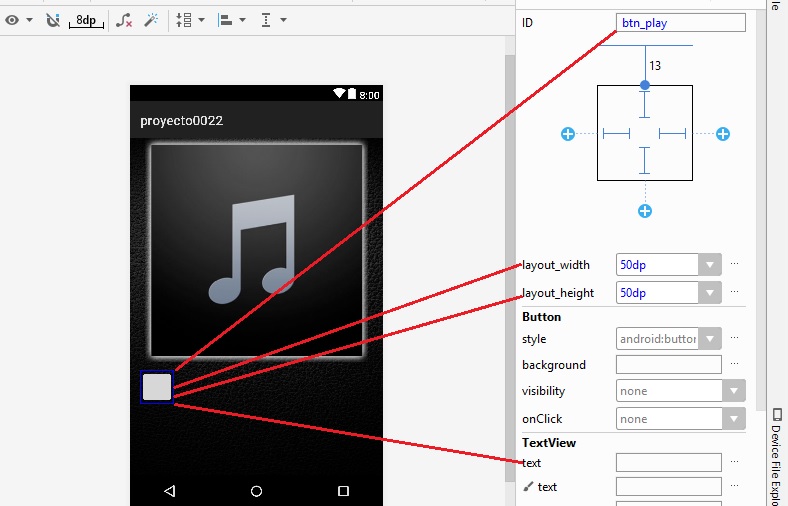
Task: Clear all constraints in the toolbar
Action: point(123,20)
